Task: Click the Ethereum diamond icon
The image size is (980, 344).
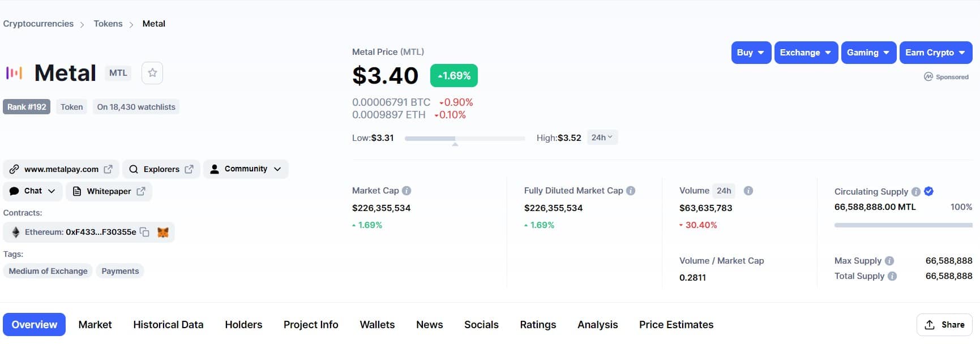Action: [16, 232]
